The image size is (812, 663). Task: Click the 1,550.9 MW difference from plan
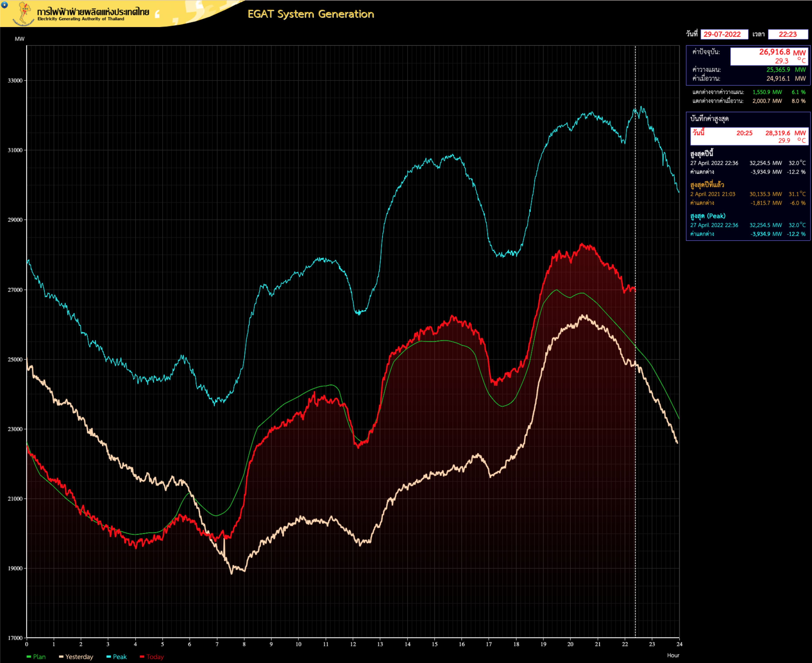(x=767, y=92)
